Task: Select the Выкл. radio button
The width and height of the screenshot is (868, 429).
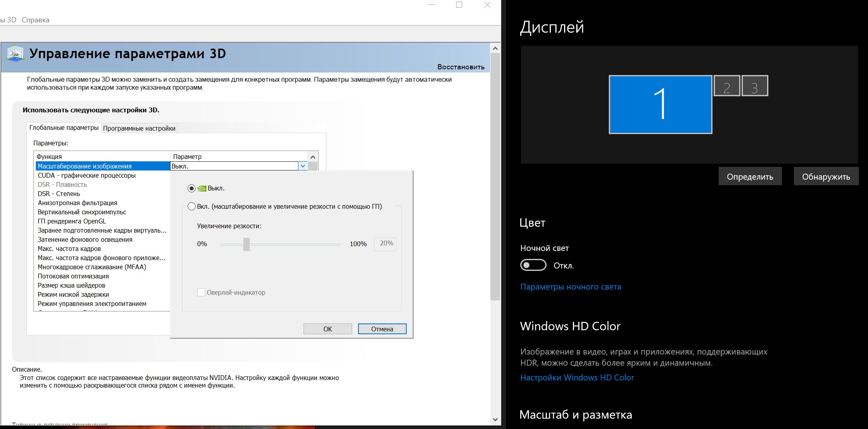Action: click(x=192, y=188)
